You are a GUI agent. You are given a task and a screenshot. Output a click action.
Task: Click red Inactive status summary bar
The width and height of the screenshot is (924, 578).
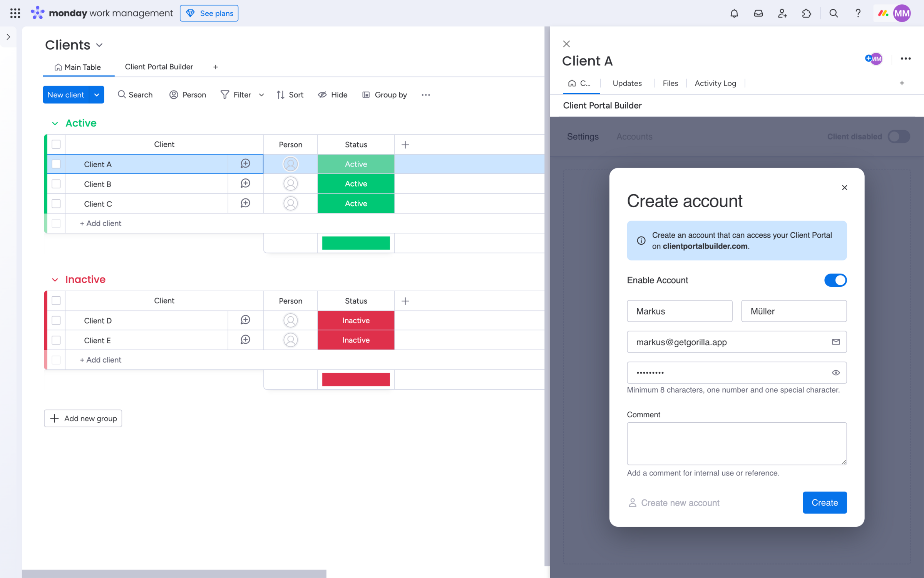pyautogui.click(x=356, y=380)
